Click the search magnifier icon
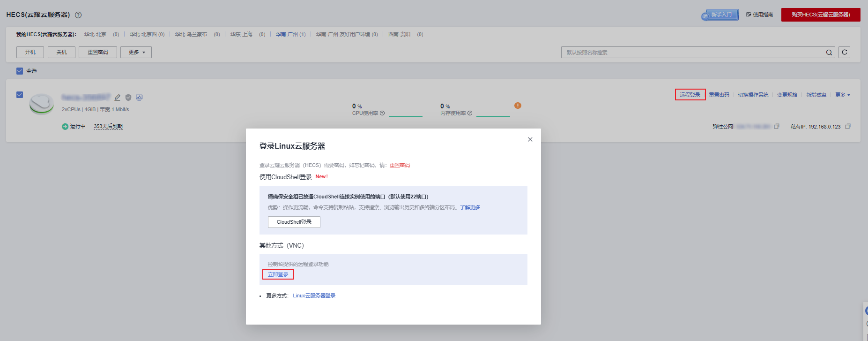Viewport: 868px width, 341px height. pos(829,53)
